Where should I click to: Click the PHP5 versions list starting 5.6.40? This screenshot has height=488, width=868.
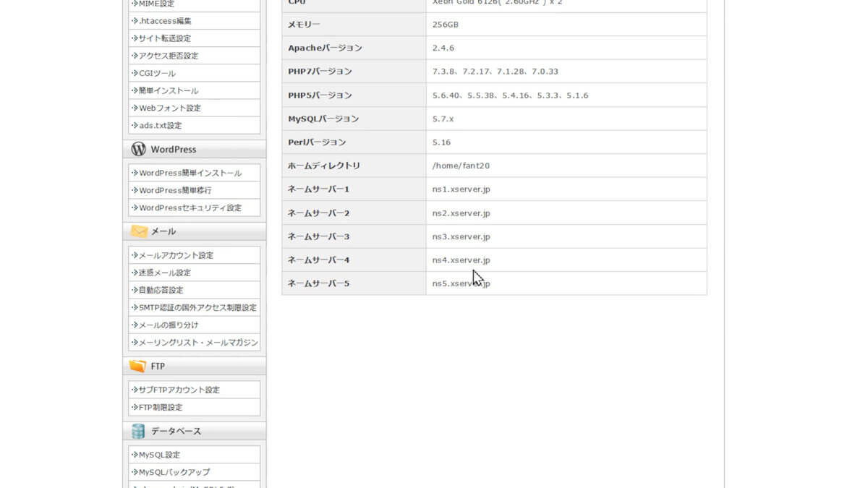click(511, 95)
